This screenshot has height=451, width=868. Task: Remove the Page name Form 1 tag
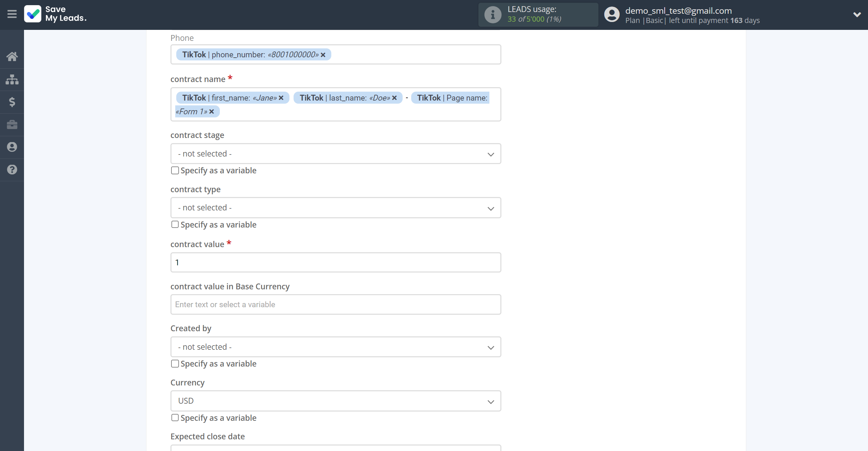point(212,112)
